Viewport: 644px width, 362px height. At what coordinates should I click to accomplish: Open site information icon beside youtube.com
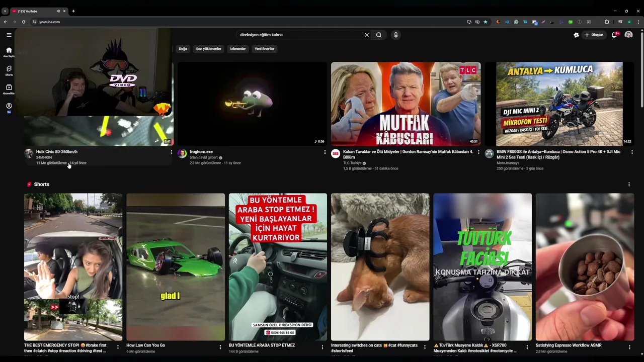(x=34, y=22)
